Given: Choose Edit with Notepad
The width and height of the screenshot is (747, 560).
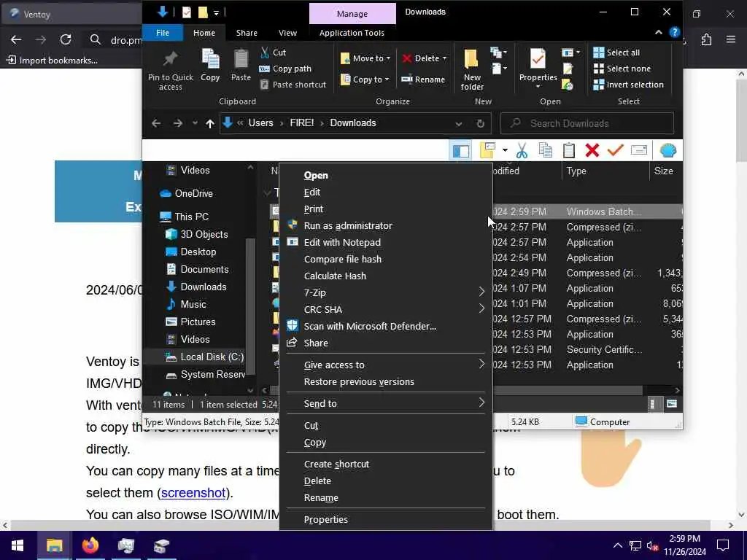Looking at the screenshot, I should click(386, 242).
